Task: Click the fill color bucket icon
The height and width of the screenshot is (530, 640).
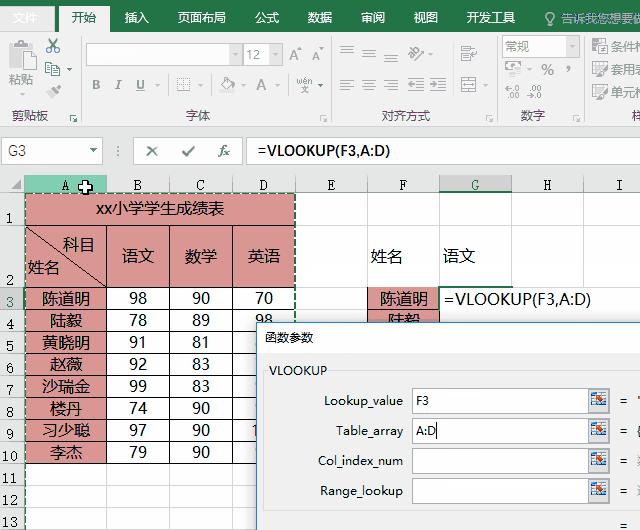Action: pos(227,85)
